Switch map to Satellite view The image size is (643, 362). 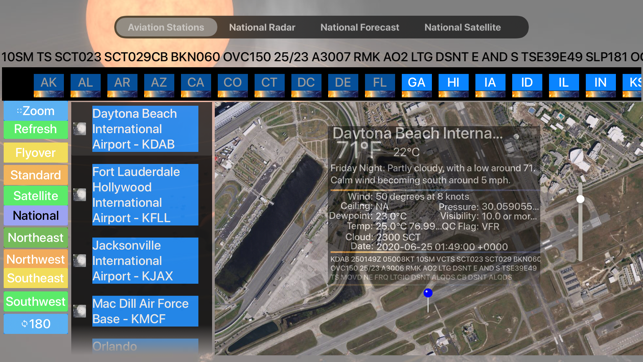tap(36, 196)
